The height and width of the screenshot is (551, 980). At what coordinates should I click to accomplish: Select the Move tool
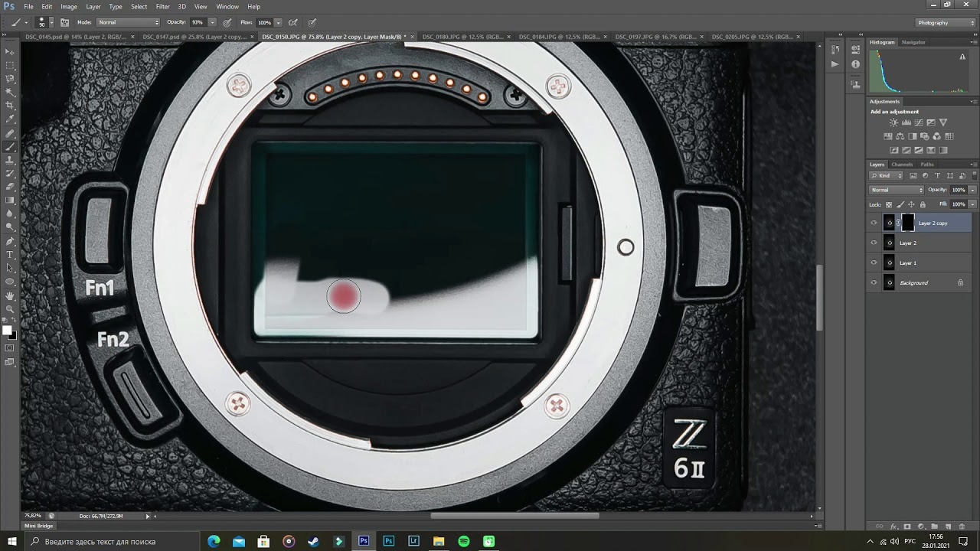pos(10,51)
